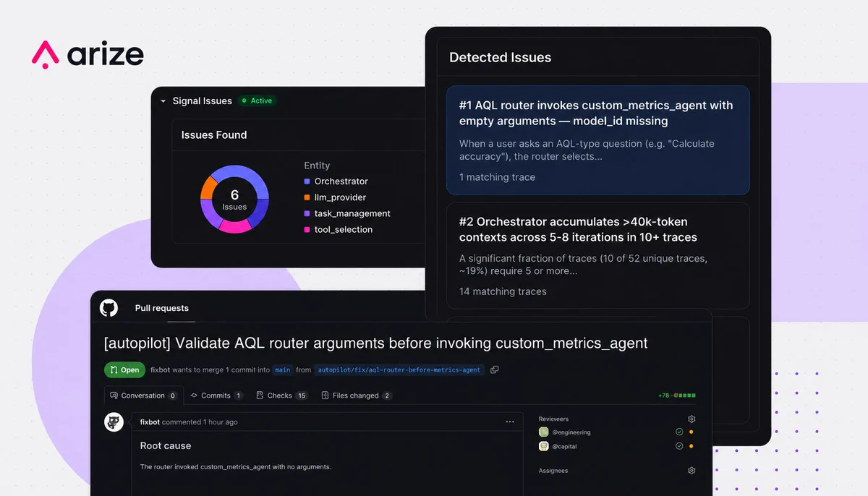This screenshot has height=496, width=868.
Task: Copy the branch name with copy icon
Action: (x=495, y=369)
